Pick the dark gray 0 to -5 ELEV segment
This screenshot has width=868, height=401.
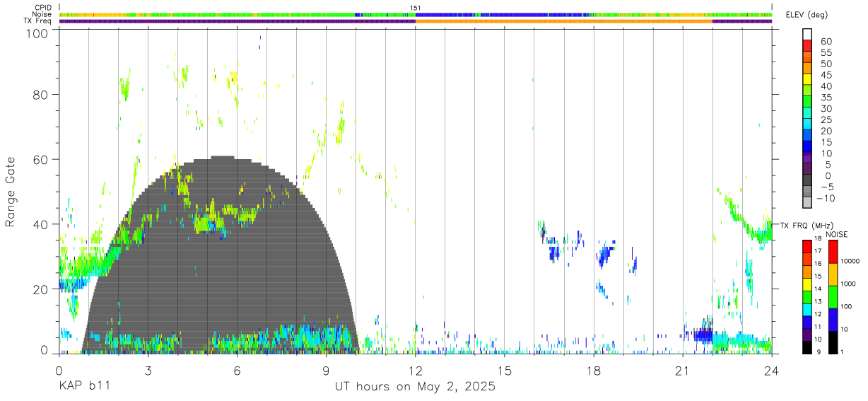(x=807, y=180)
